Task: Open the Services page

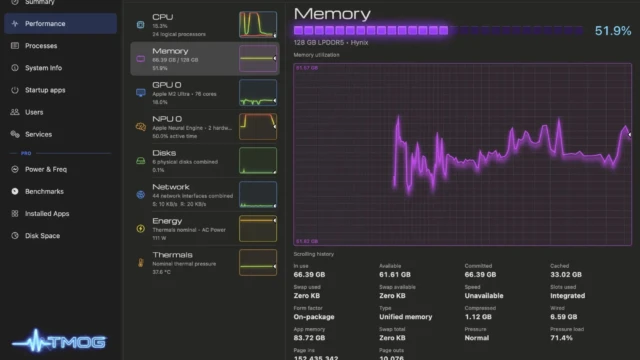Action: (60, 134)
